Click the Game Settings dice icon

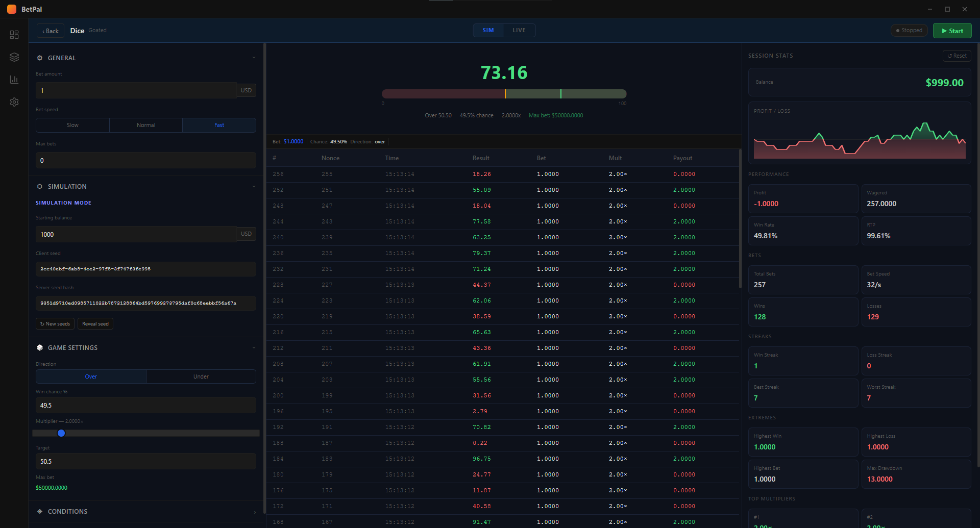[40, 348]
